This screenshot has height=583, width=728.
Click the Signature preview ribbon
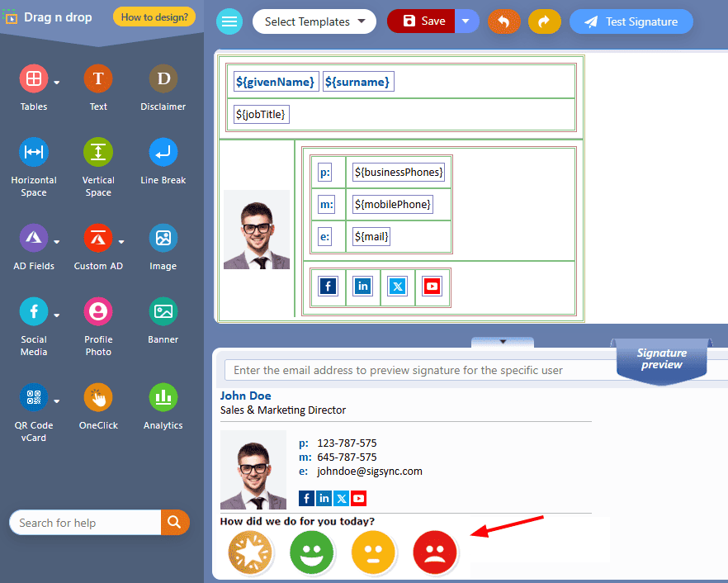coord(662,361)
